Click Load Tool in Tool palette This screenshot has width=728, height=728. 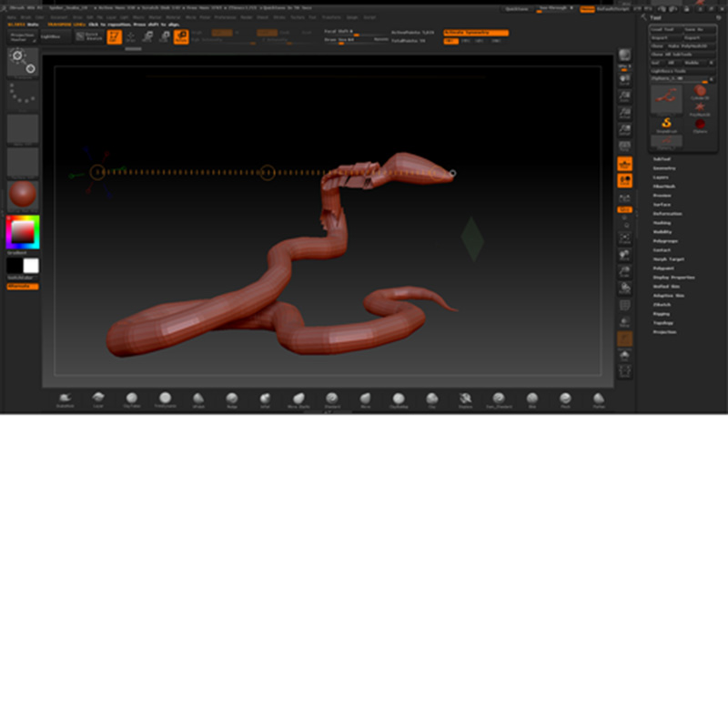click(666, 29)
